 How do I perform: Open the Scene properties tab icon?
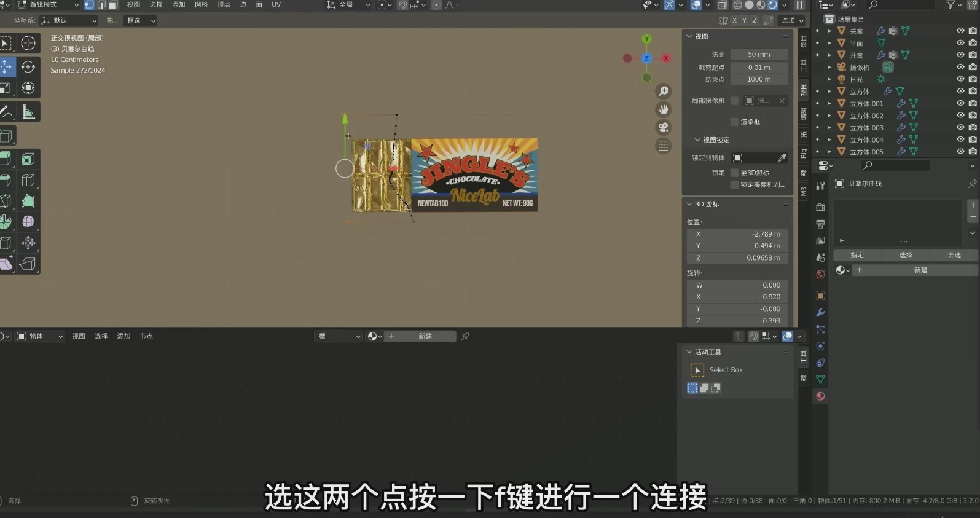tap(820, 257)
